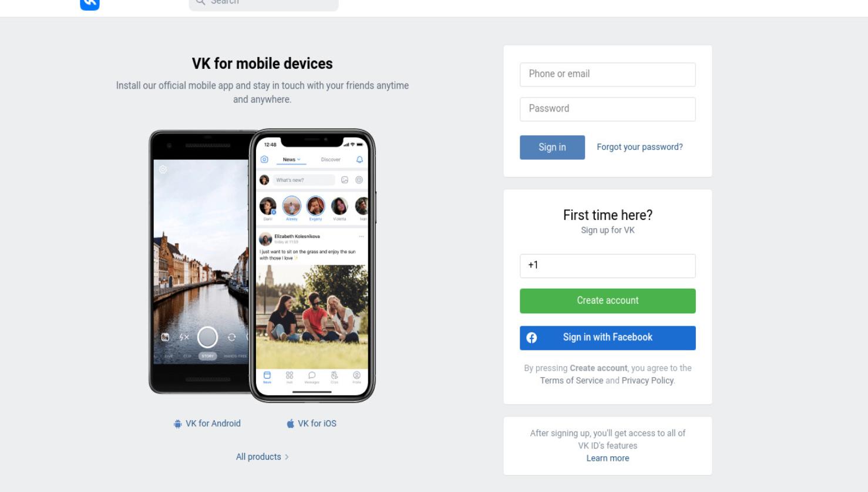Click the Sign in button
Screen dimensions: 868x492
(552, 148)
